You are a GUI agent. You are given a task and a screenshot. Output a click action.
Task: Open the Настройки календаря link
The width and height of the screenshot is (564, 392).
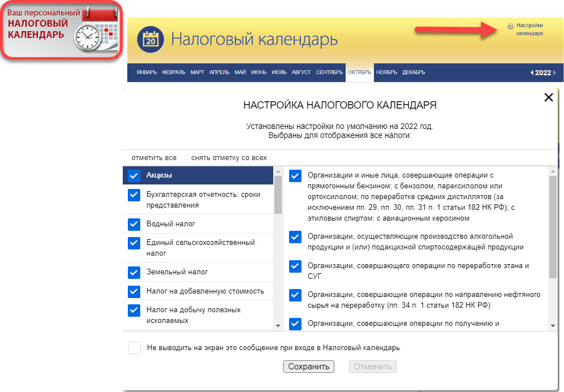[x=529, y=29]
